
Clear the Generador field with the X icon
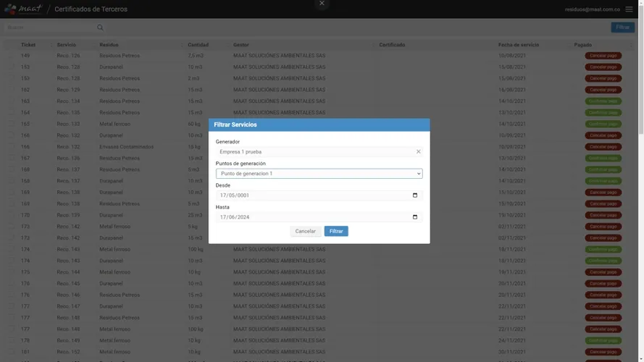point(418,152)
